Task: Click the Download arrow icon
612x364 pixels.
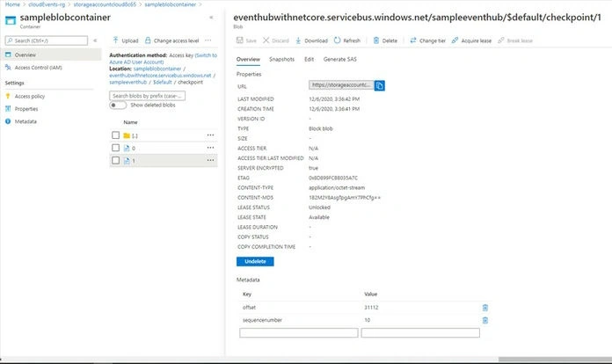Action: point(298,40)
